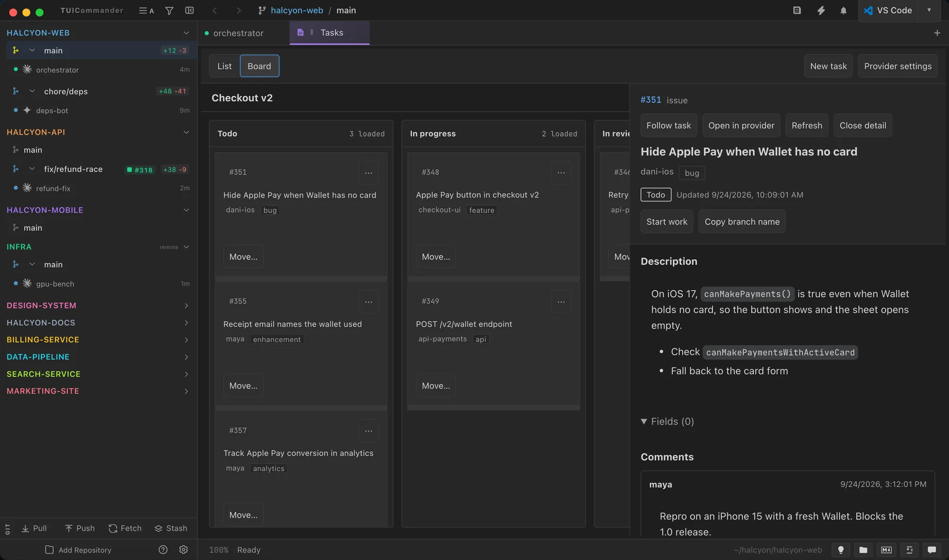The height and width of the screenshot is (560, 949).
Task: Pull from remote
Action: pyautogui.click(x=34, y=528)
